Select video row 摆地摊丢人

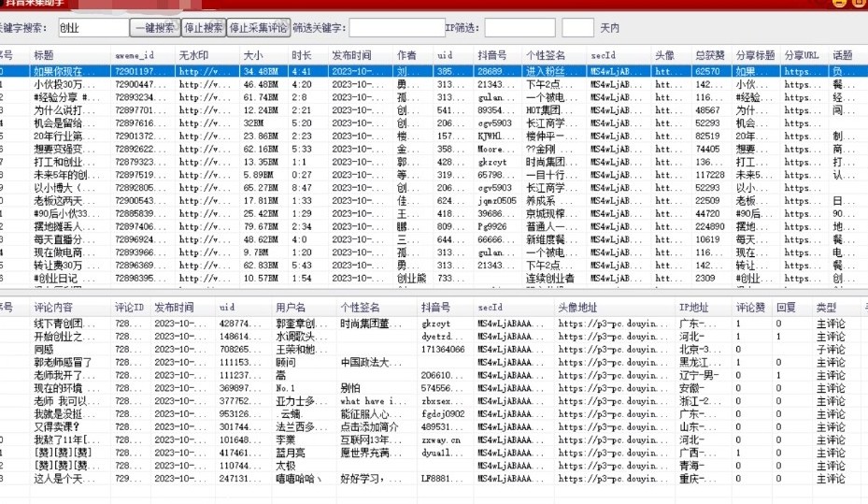click(x=434, y=226)
